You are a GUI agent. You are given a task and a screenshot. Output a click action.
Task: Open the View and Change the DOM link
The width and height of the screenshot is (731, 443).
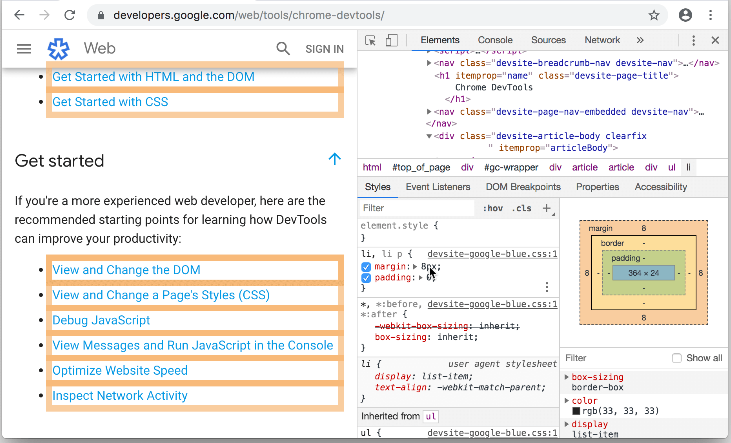pos(126,270)
